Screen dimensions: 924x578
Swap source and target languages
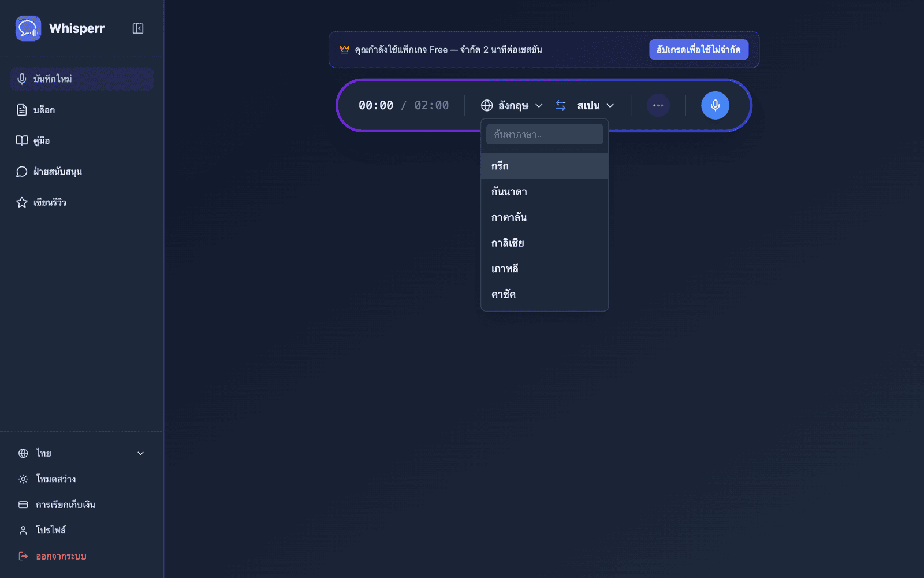(x=561, y=105)
